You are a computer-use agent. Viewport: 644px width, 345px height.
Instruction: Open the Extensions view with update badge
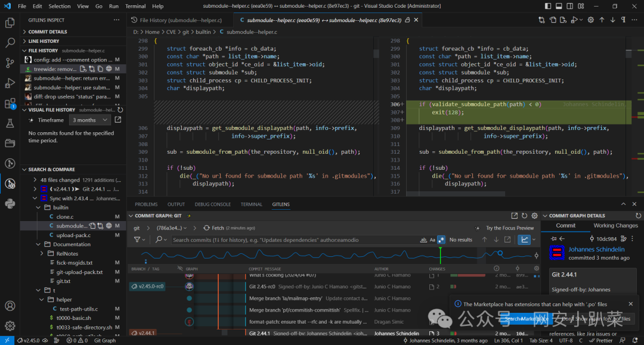click(10, 103)
